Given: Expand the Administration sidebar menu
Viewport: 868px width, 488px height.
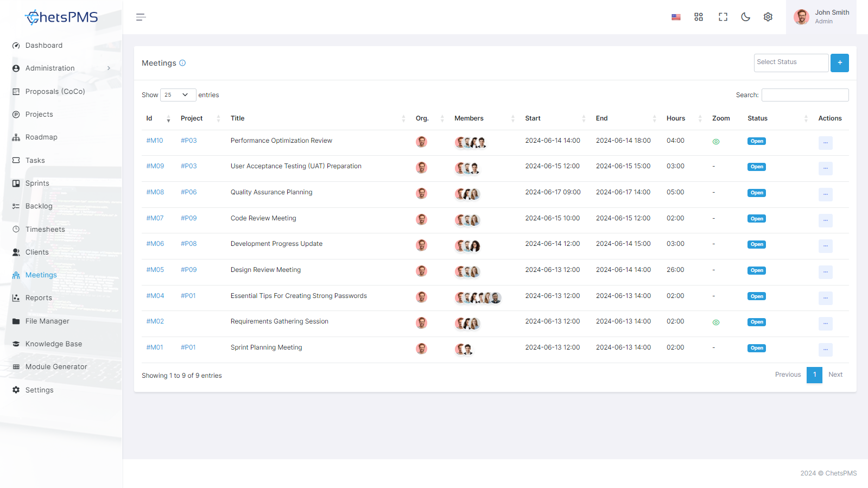Looking at the screenshot, I should click(x=61, y=68).
